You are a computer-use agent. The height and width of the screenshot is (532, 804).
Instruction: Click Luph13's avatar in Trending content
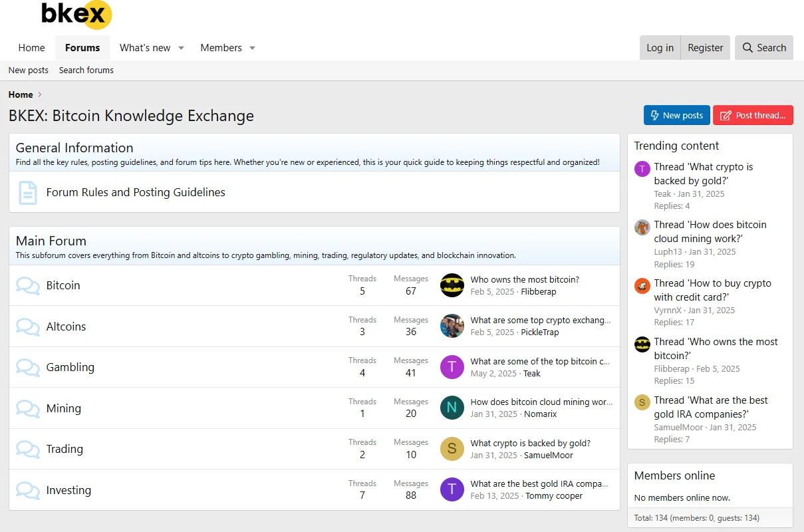coord(642,227)
